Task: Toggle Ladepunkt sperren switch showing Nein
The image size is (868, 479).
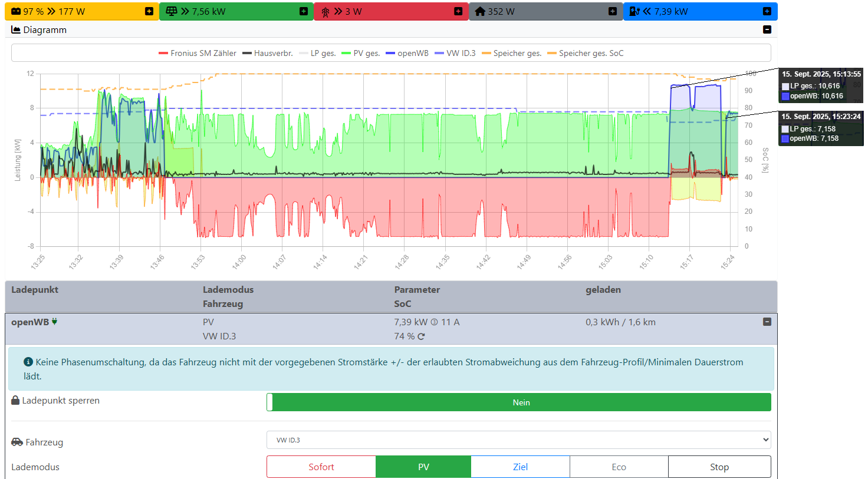Action: point(519,402)
